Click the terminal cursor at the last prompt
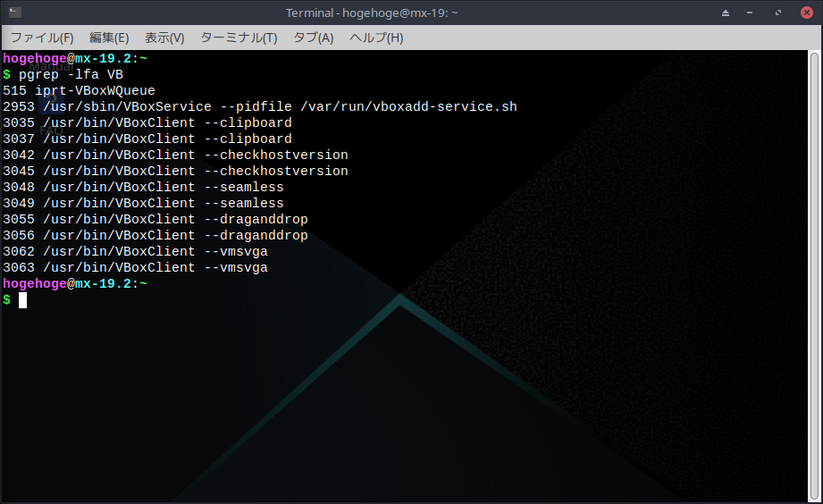Screen dimensions: 823x504 point(22,300)
